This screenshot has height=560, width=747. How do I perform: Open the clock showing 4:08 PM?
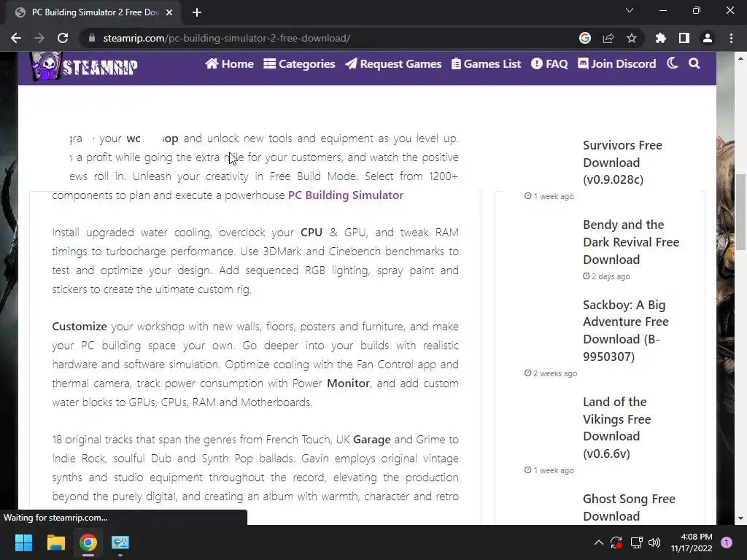(x=692, y=542)
